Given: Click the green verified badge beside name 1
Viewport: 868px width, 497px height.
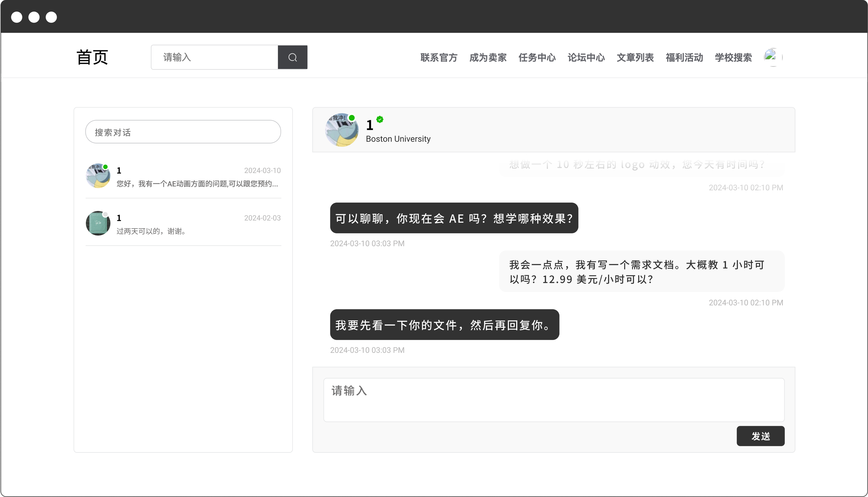Looking at the screenshot, I should (x=380, y=119).
